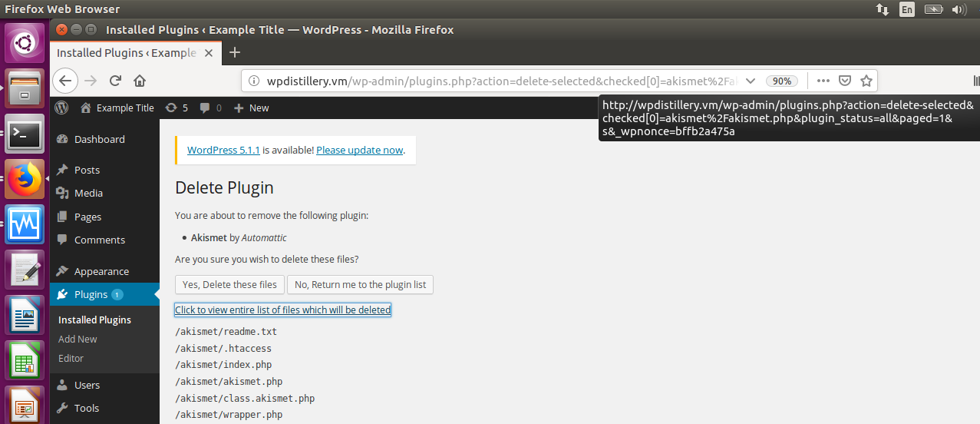Open a new browser tab
The image size is (980, 424).
tap(235, 52)
